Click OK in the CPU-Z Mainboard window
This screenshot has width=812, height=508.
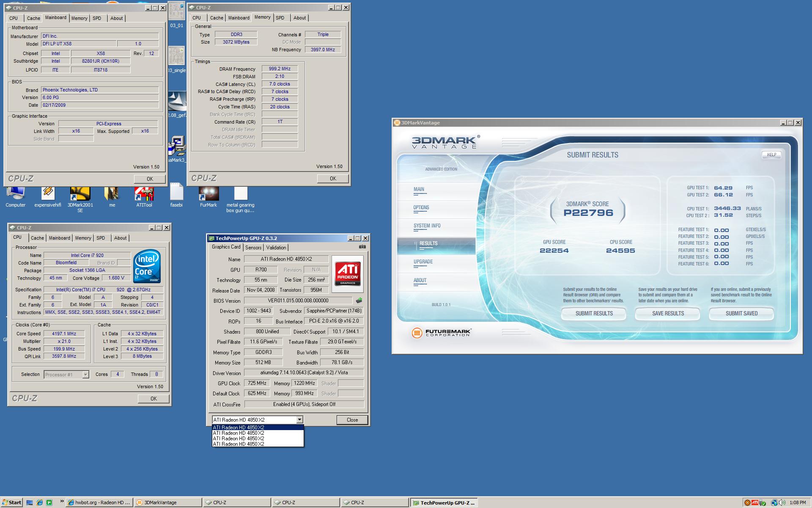coord(150,179)
